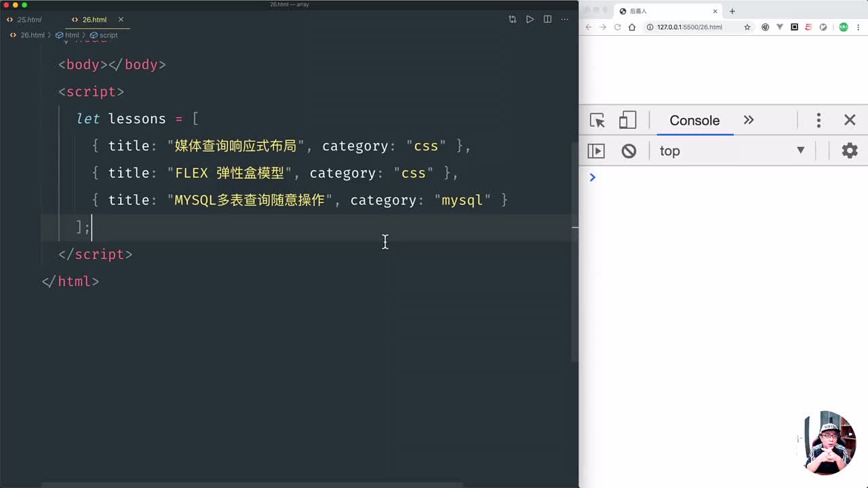Image resolution: width=868 pixels, height=488 pixels.
Task: Click the 'let lessons = [' code line
Action: (x=137, y=119)
